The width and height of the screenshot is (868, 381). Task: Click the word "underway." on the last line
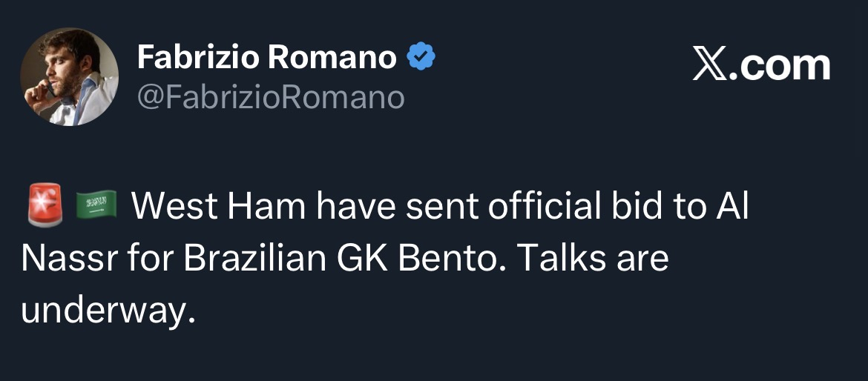point(108,310)
